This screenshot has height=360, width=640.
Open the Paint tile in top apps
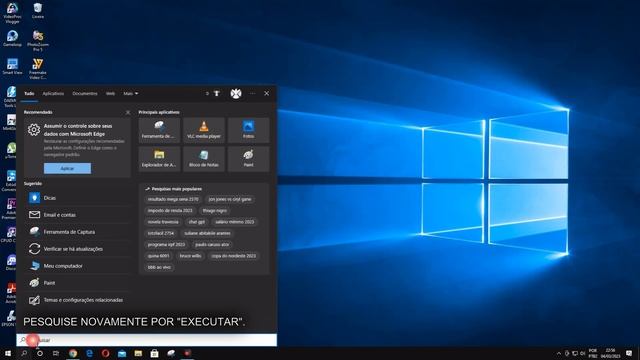(249, 159)
